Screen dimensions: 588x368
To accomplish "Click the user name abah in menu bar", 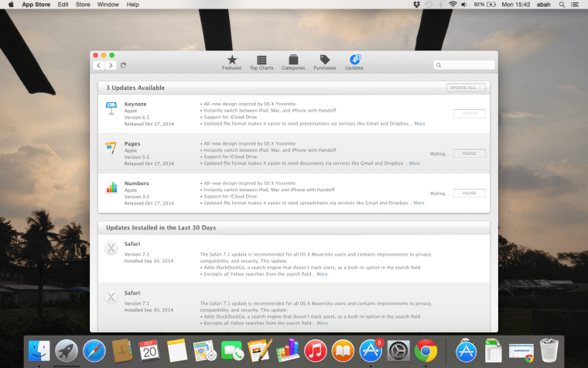I will pos(543,5).
